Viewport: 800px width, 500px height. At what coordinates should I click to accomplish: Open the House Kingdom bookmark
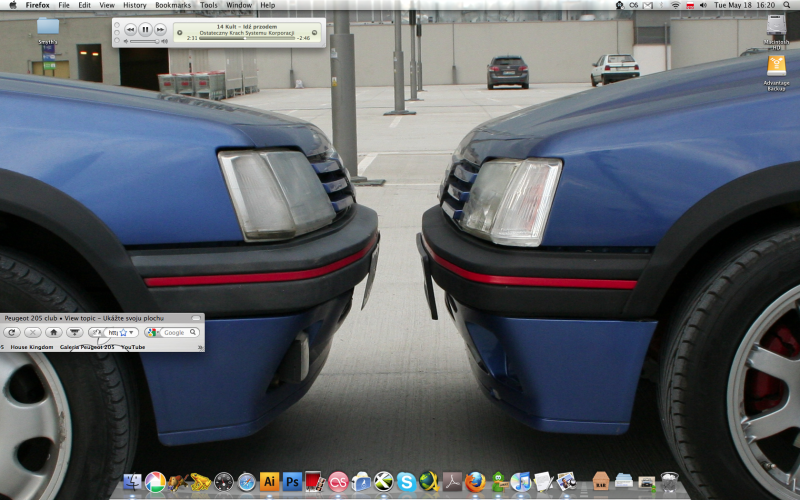point(32,347)
